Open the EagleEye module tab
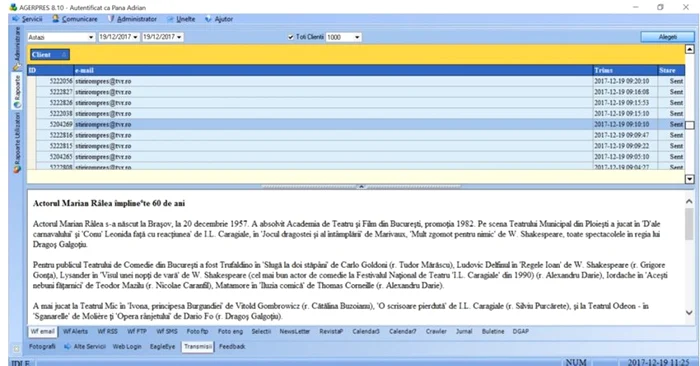700x366 pixels. 162,347
